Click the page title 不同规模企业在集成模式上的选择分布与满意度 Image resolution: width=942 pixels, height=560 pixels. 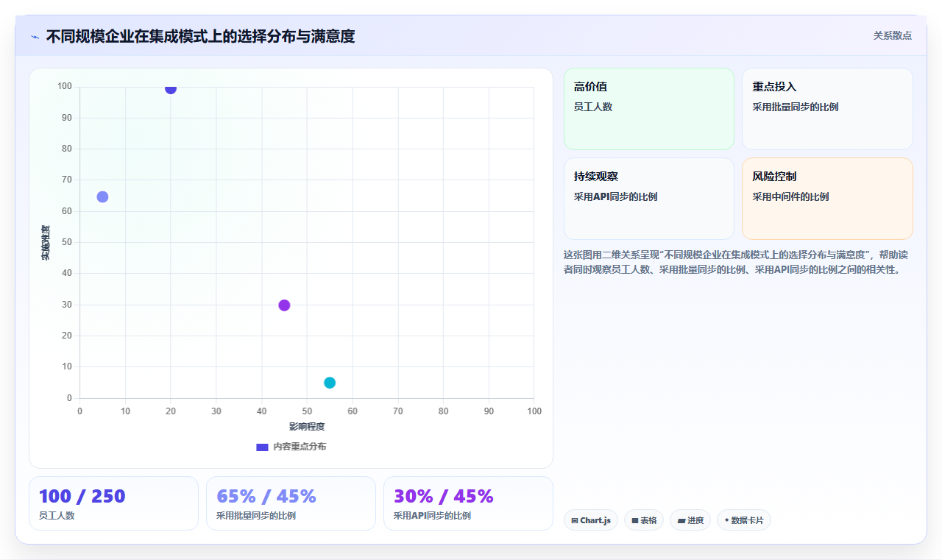[200, 36]
